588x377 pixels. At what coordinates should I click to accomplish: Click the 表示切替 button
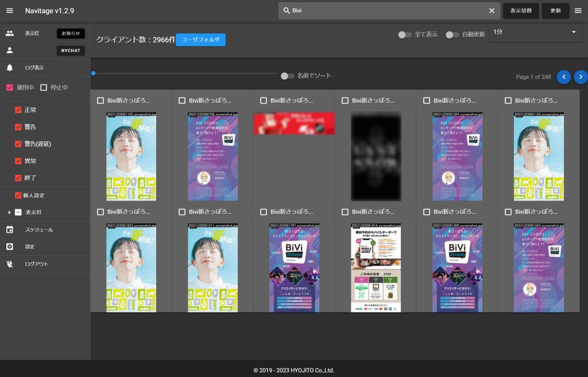(x=521, y=10)
